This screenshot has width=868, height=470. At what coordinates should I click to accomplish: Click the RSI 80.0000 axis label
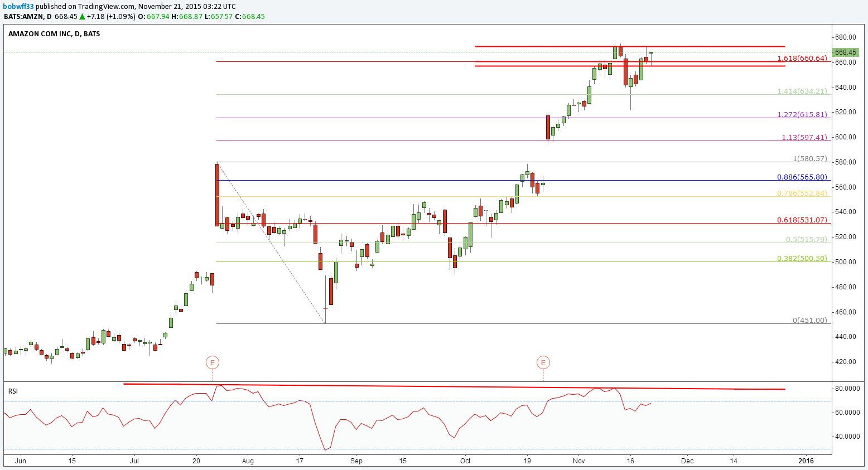pos(848,388)
